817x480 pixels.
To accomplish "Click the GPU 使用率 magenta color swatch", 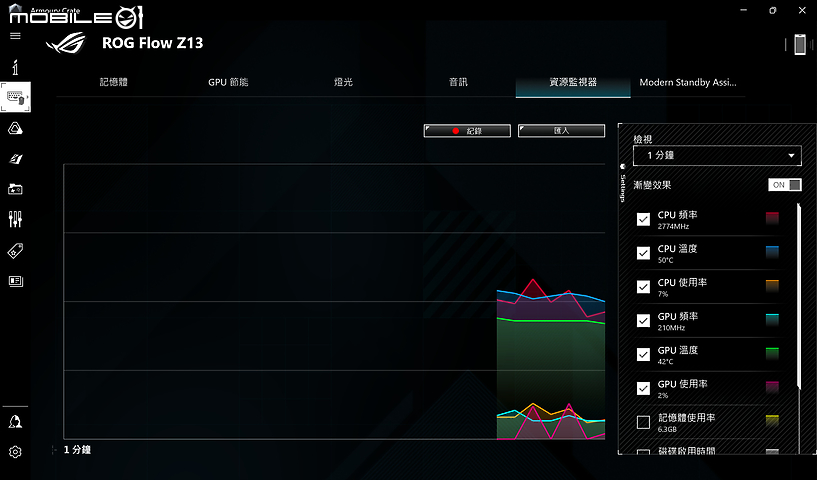I will coord(772,388).
